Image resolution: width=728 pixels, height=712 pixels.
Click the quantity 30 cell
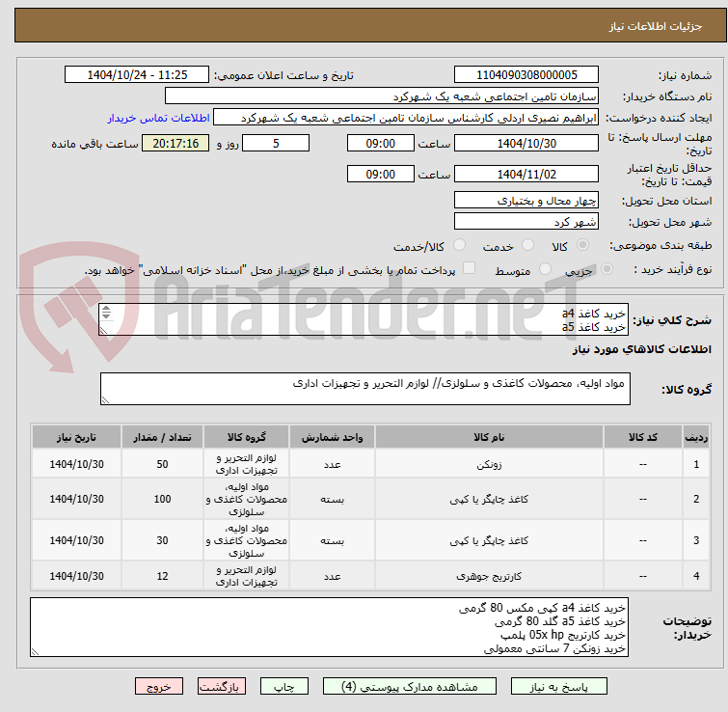click(162, 540)
